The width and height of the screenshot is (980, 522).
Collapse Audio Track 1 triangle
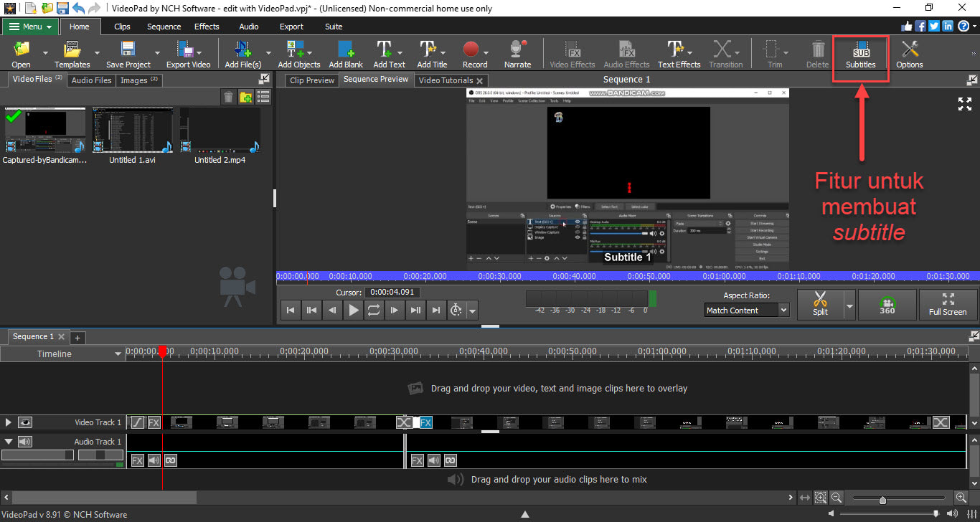point(9,442)
